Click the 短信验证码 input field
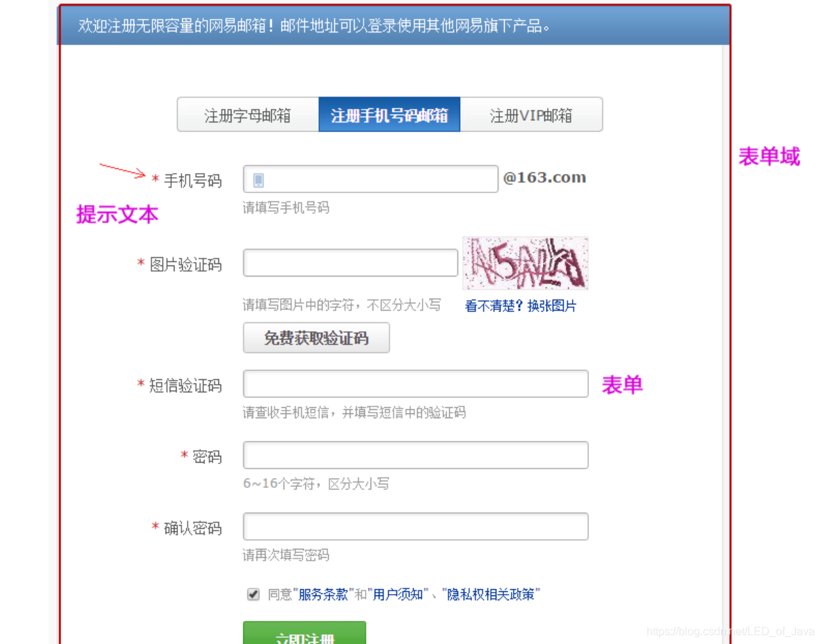Image resolution: width=821 pixels, height=644 pixels. point(415,383)
